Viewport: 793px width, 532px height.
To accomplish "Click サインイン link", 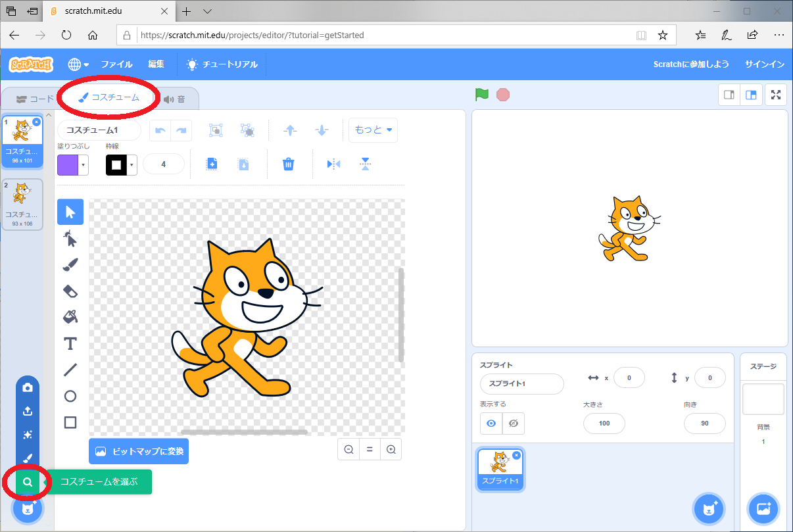I will (x=765, y=64).
